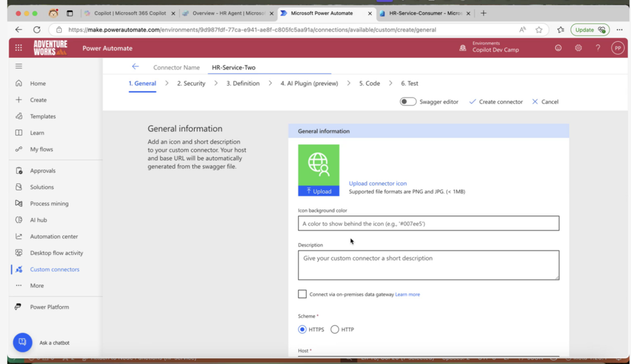Click the browser Update button
631x364 pixels.
click(x=590, y=30)
